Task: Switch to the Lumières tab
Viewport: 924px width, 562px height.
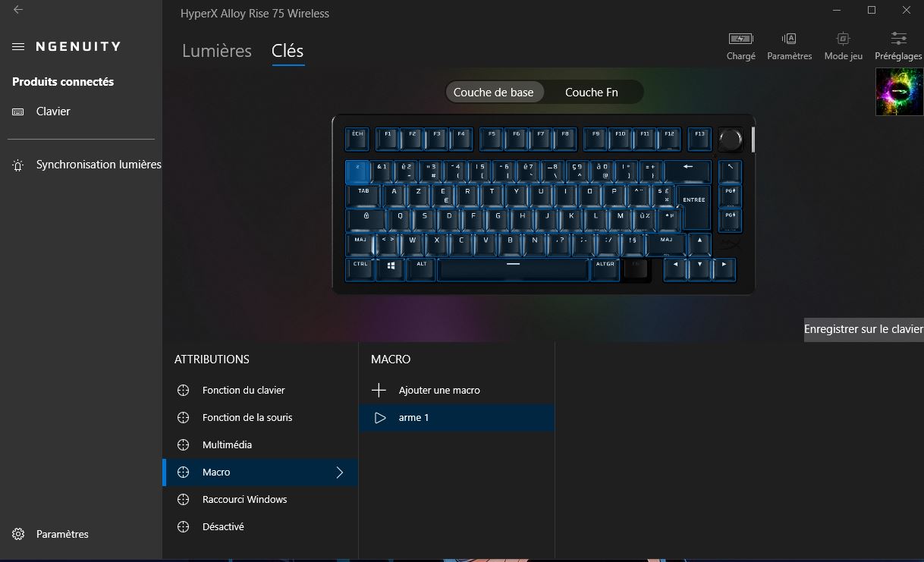Action: pos(217,51)
